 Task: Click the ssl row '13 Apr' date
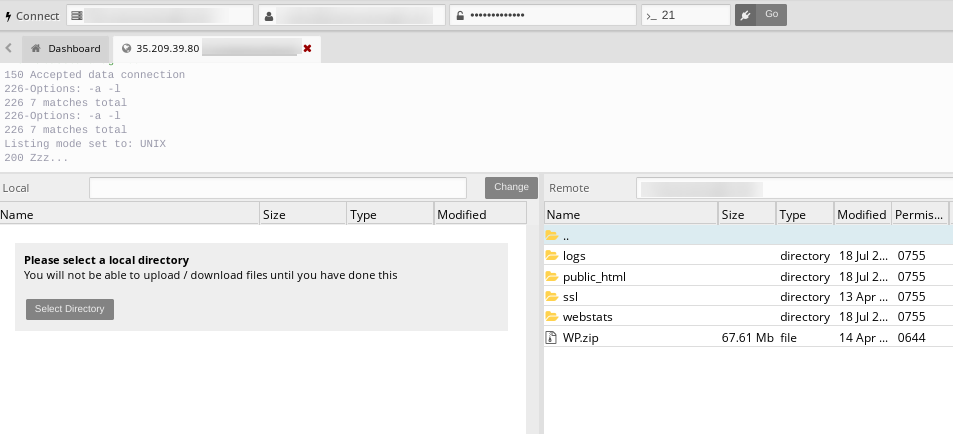point(864,297)
